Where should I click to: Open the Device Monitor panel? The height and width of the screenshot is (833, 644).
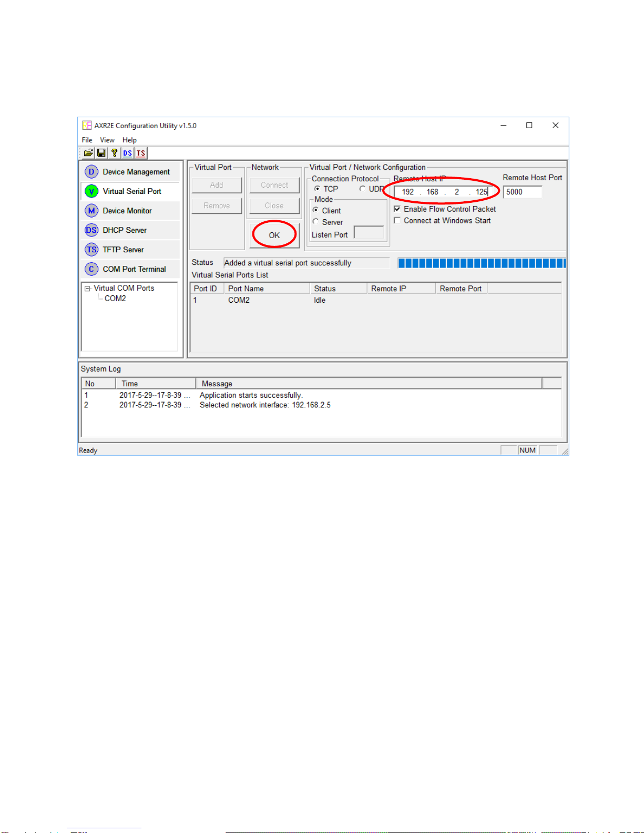130,211
